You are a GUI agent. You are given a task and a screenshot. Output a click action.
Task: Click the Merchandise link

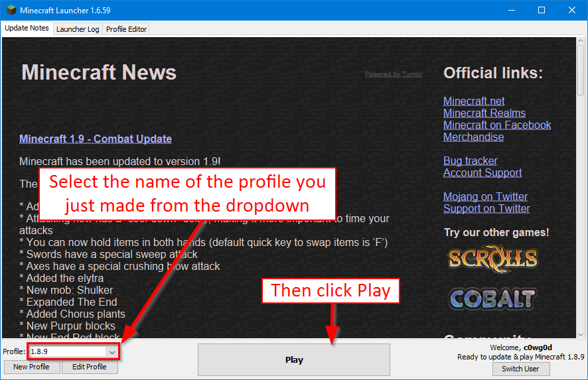click(474, 137)
